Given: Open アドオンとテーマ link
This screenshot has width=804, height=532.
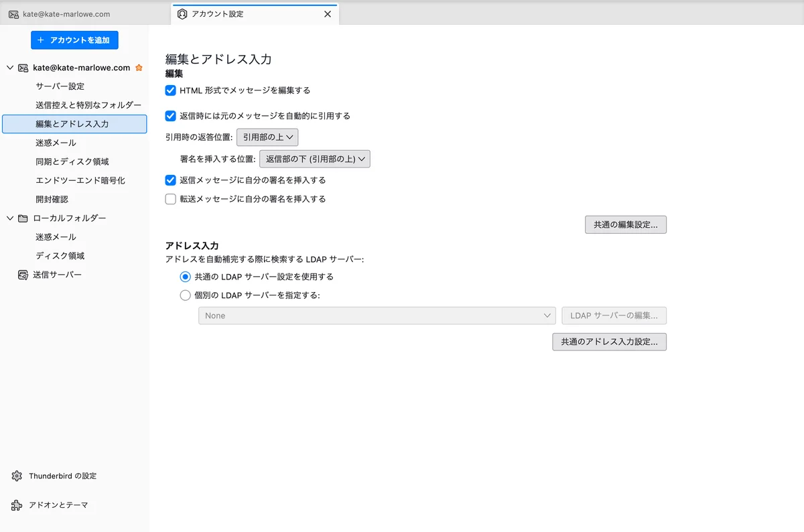Looking at the screenshot, I should coord(58,505).
